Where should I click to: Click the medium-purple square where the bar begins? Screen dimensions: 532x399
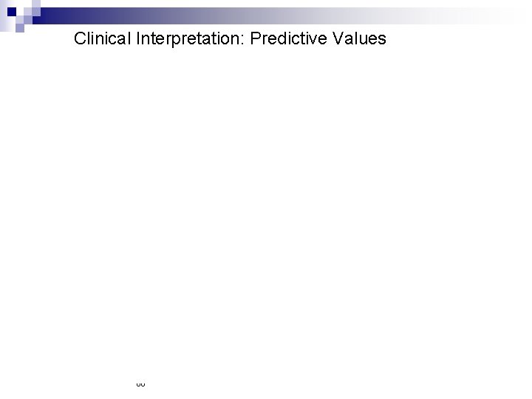(36, 12)
